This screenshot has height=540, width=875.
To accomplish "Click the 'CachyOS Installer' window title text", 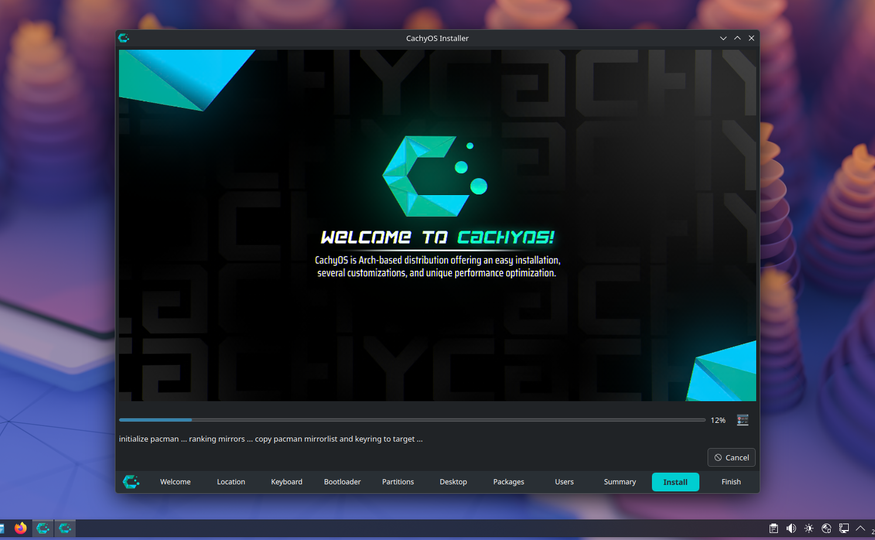I will point(437,38).
